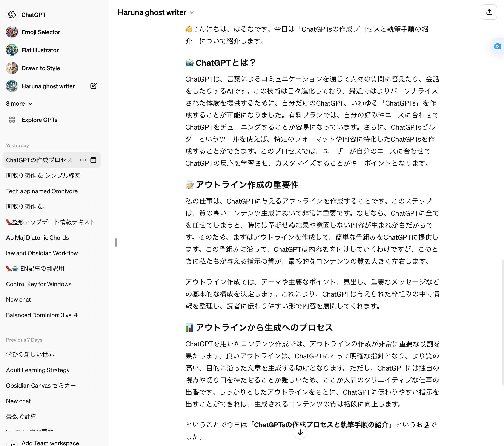Start new chat with the pencil edit icon
The width and height of the screenshot is (504, 446).
(x=93, y=86)
